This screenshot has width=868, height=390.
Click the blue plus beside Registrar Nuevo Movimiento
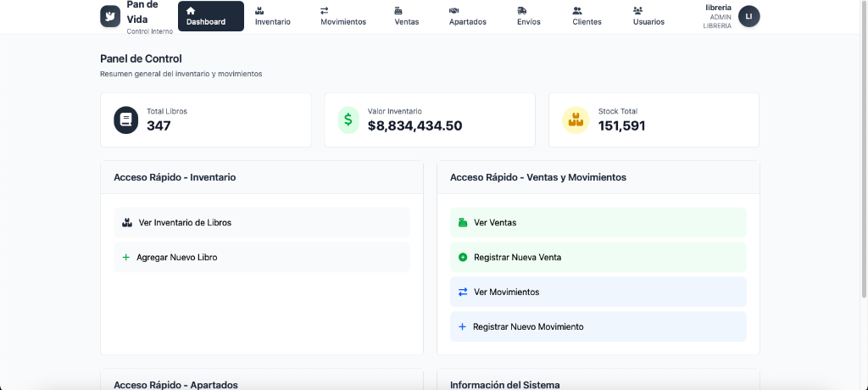coord(462,327)
